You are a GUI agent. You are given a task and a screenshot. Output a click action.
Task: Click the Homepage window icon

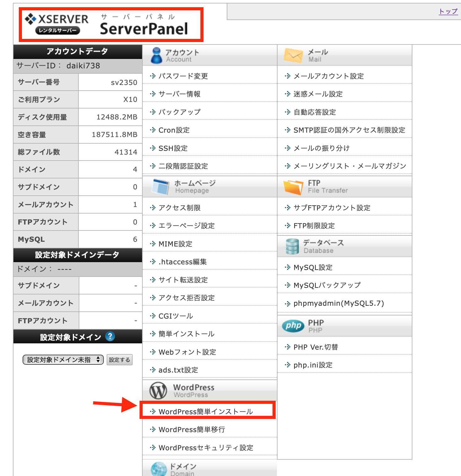coord(160,187)
